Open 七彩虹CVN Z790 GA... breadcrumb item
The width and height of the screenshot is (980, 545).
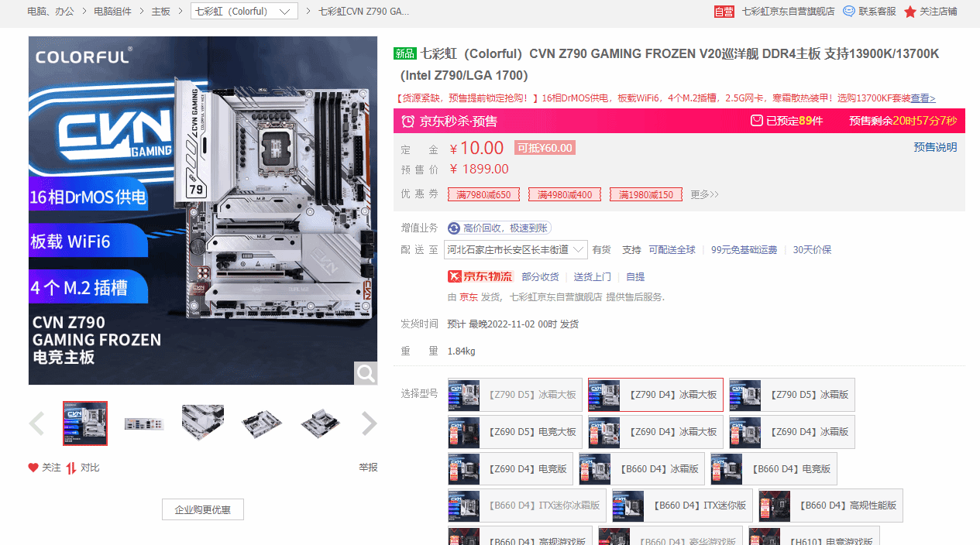point(364,12)
